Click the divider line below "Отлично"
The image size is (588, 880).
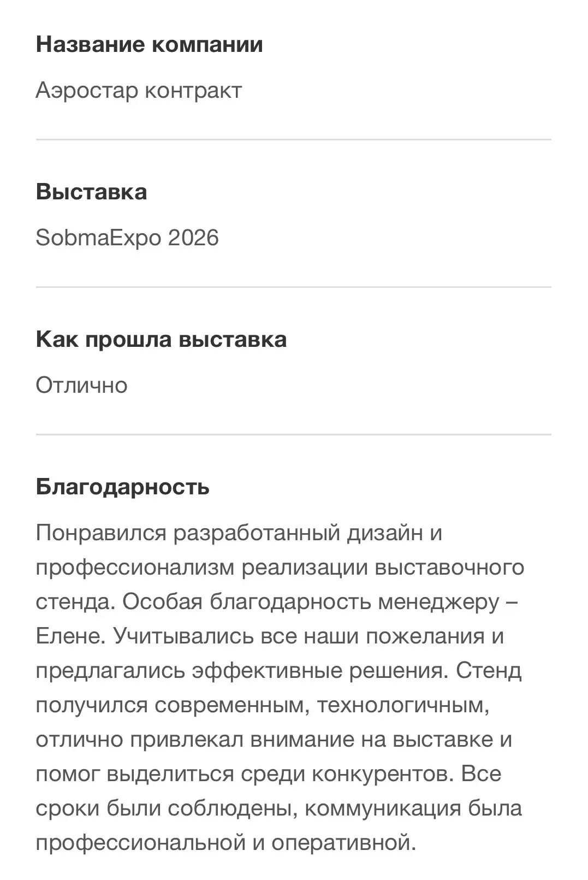294,434
